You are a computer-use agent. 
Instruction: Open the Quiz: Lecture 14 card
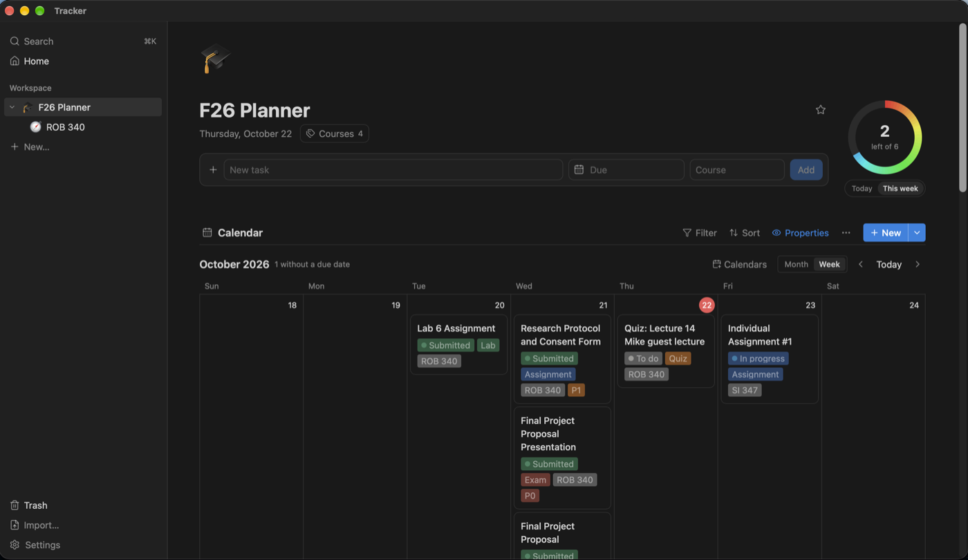(665, 352)
